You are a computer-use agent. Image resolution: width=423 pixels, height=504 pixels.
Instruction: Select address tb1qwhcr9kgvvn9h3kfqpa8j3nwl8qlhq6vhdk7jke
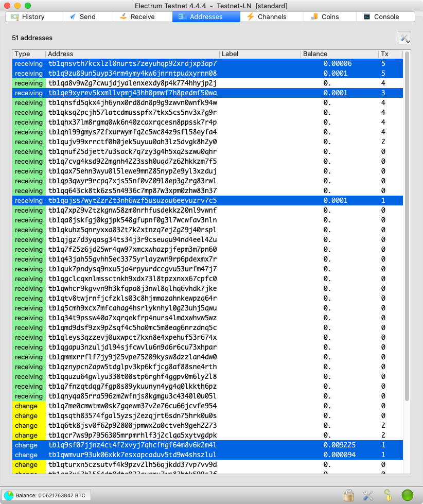point(207,289)
